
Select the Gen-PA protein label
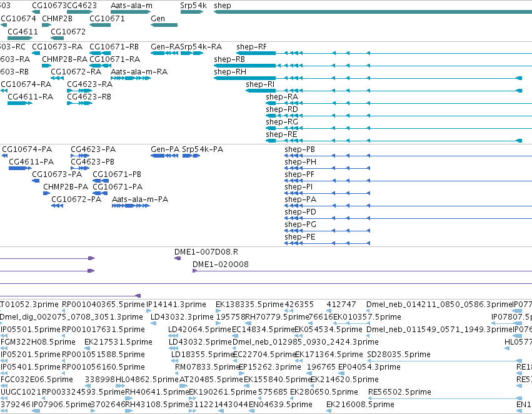pos(165,149)
